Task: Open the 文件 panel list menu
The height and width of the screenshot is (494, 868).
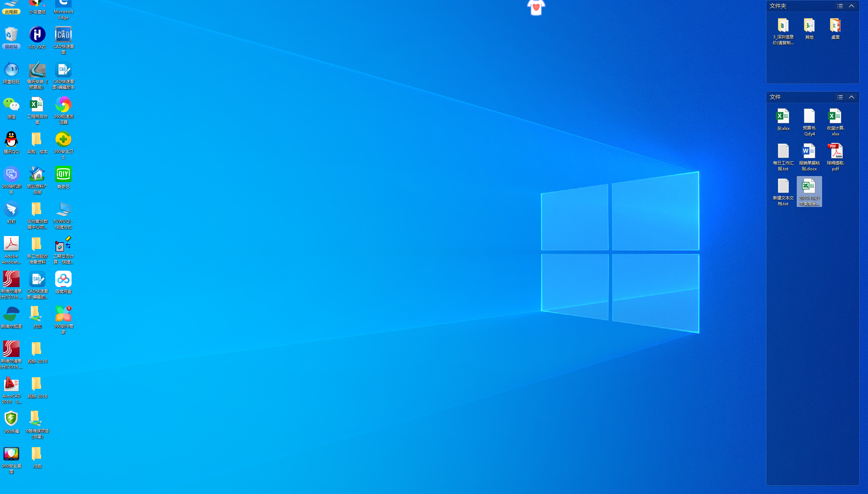Action: (x=840, y=97)
